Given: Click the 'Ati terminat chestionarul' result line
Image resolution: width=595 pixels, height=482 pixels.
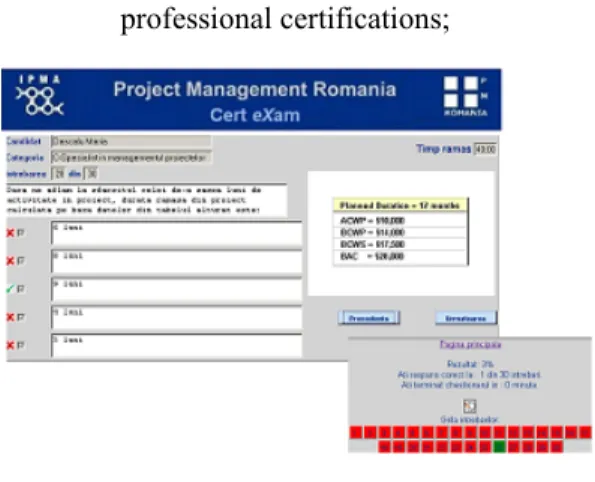Looking at the screenshot, I should [x=469, y=385].
